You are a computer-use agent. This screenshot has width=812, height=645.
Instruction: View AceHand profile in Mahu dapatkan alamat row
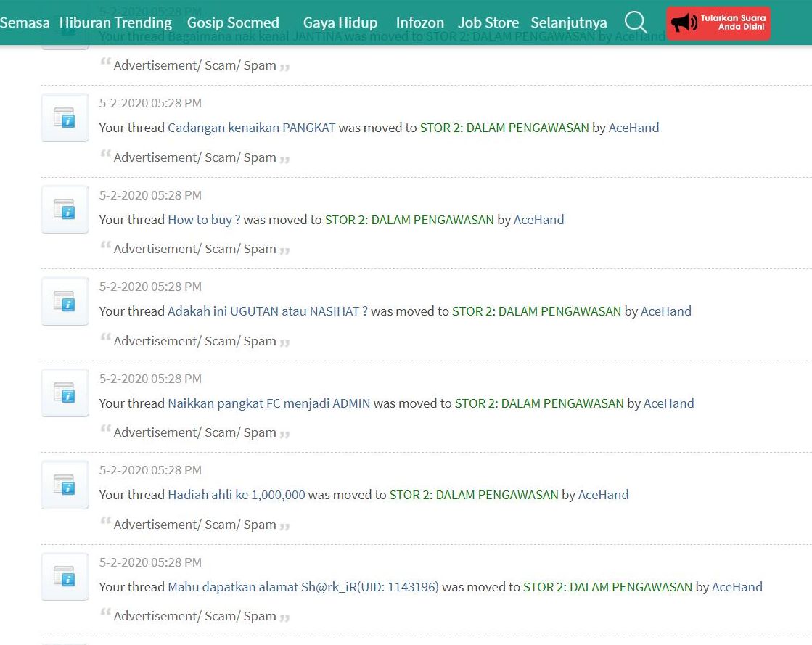pyautogui.click(x=737, y=587)
